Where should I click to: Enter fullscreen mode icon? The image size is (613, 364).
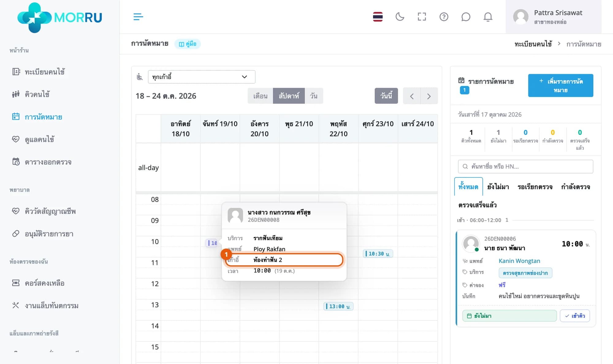(422, 17)
